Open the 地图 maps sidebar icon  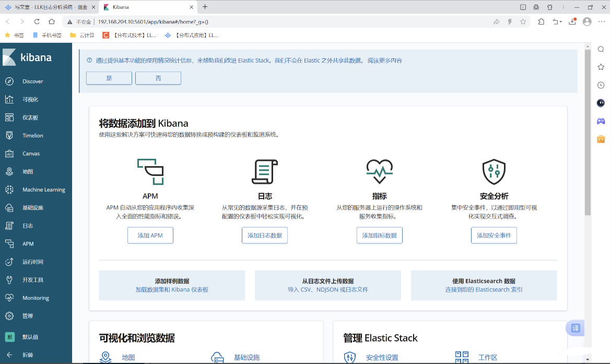click(9, 171)
